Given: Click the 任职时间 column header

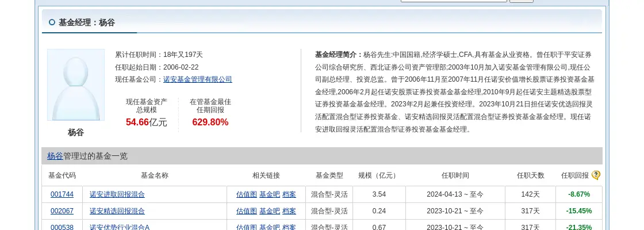Looking at the screenshot, I should [x=455, y=175].
